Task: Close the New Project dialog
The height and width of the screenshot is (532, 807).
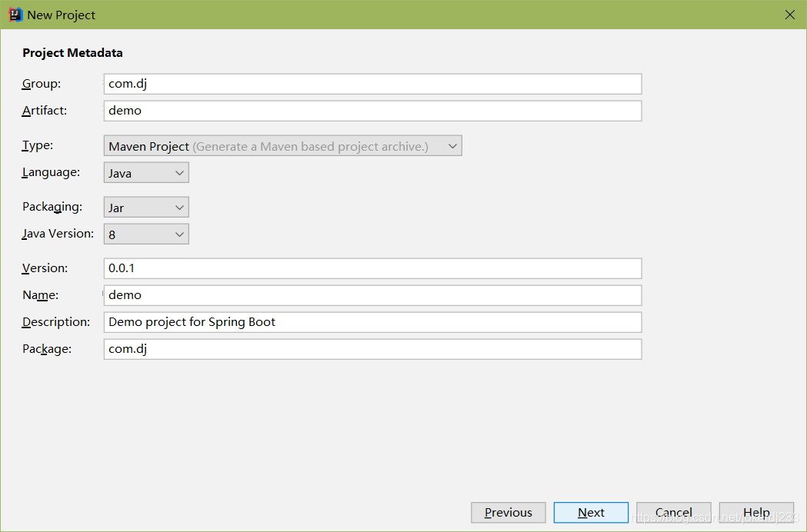Action: tap(790, 15)
